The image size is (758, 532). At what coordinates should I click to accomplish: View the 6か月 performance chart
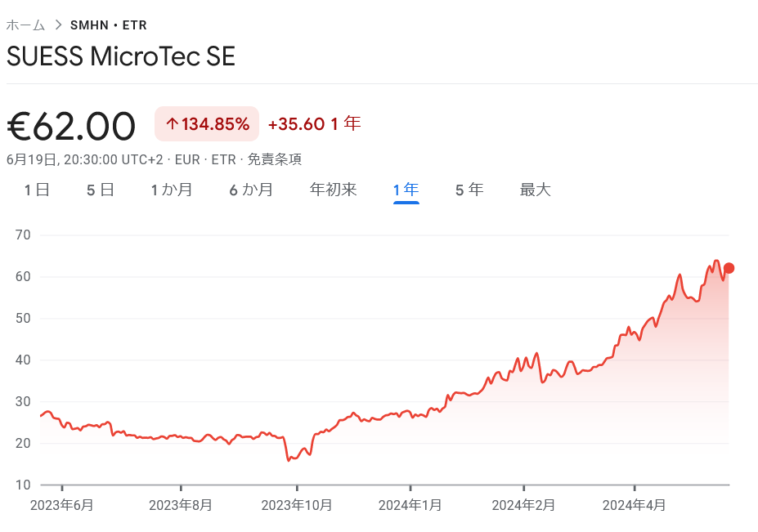tap(251, 189)
